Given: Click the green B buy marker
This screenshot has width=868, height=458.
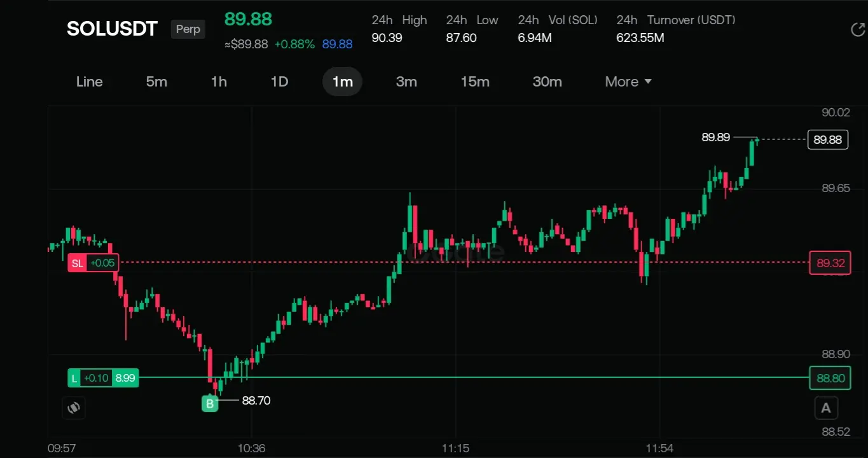Looking at the screenshot, I should (210, 403).
